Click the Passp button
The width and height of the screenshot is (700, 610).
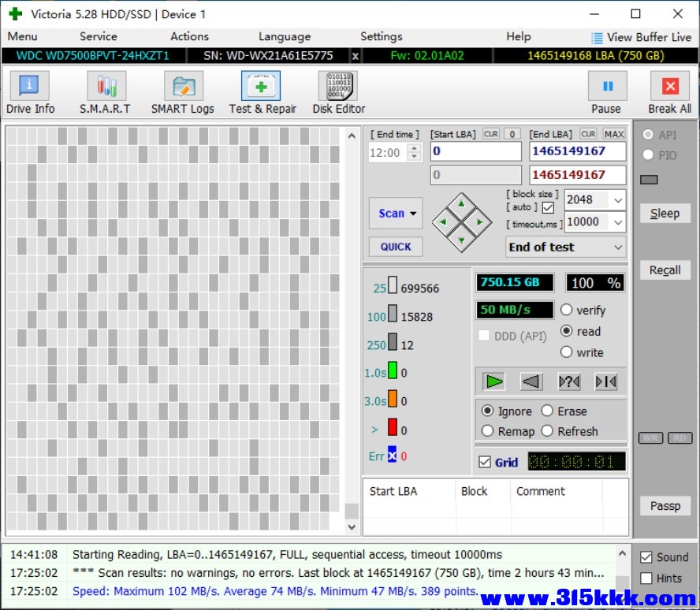[x=665, y=506]
